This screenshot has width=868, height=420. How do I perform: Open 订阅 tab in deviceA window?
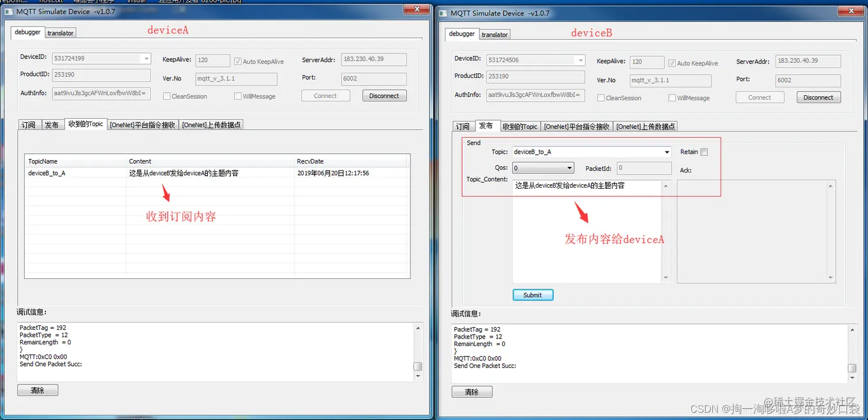click(x=29, y=125)
